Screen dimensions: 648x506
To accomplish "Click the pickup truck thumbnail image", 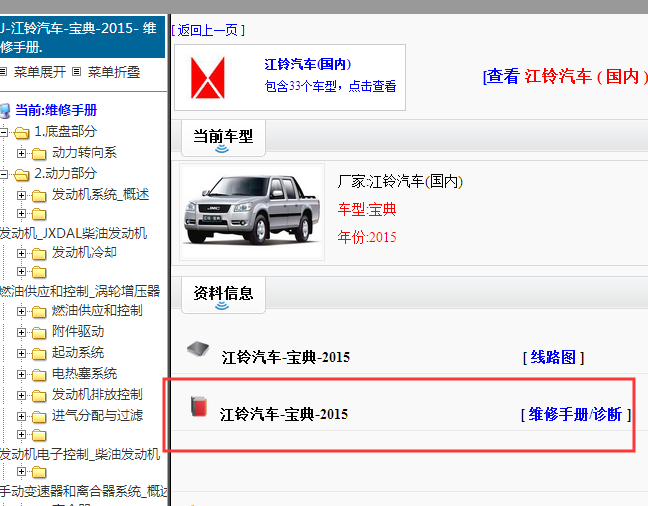I will [x=252, y=212].
